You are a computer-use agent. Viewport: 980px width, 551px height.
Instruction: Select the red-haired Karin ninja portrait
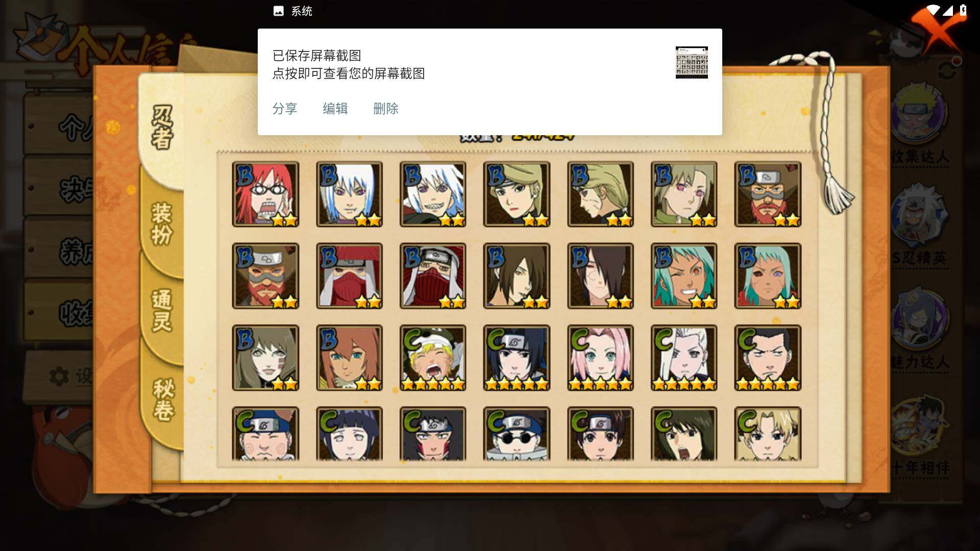(x=265, y=194)
